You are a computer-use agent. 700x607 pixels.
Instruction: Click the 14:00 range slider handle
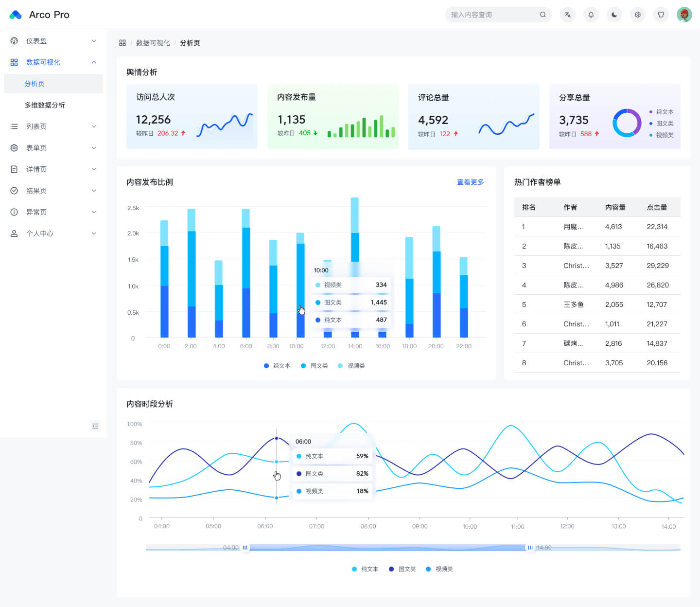(530, 548)
